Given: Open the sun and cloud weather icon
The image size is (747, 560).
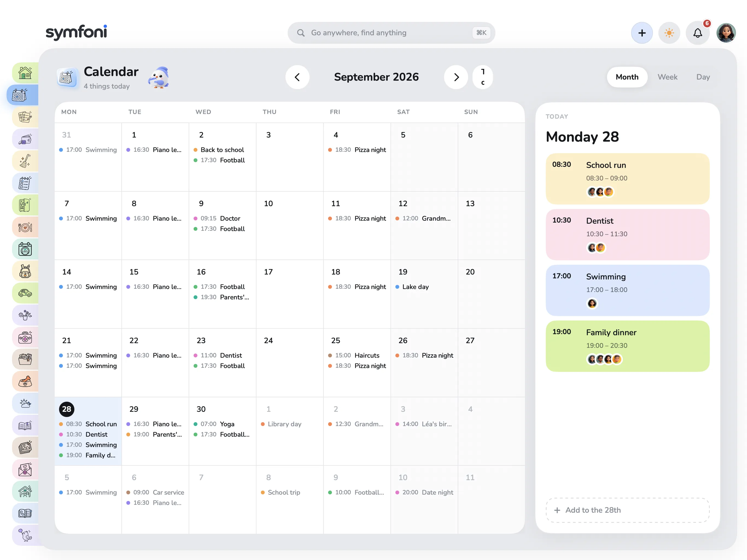Looking at the screenshot, I should pos(25,403).
